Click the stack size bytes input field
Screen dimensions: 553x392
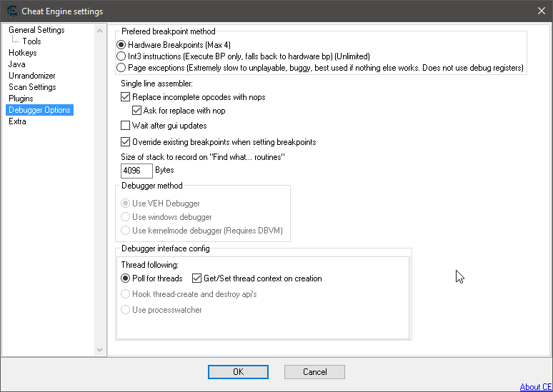(x=136, y=171)
